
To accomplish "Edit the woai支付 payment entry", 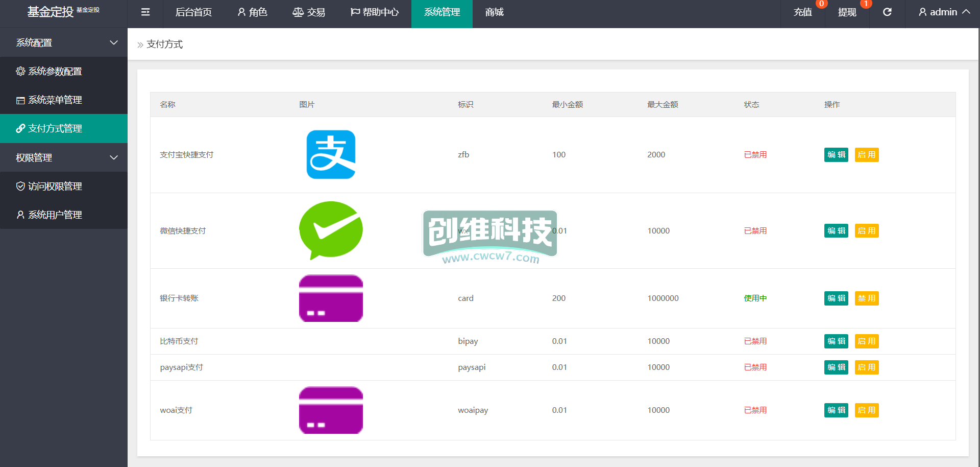I will point(836,410).
